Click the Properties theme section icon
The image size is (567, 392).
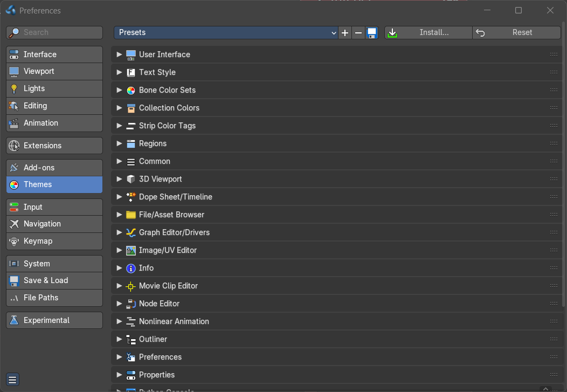tap(130, 375)
